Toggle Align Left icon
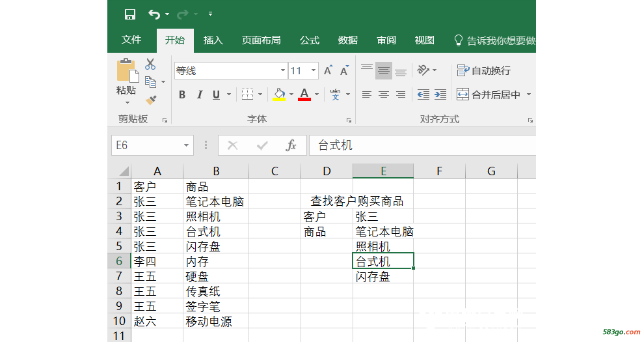Image resolution: width=644 pixels, height=342 pixels. 367,95
